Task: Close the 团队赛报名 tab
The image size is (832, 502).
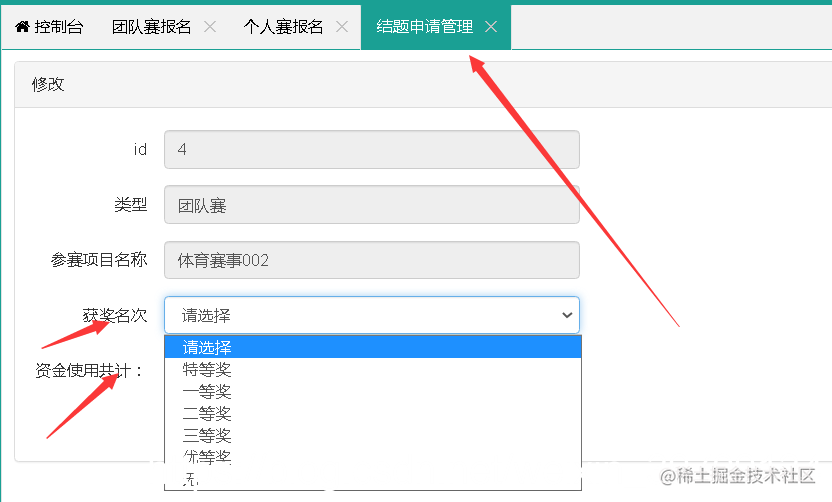Action: click(210, 27)
